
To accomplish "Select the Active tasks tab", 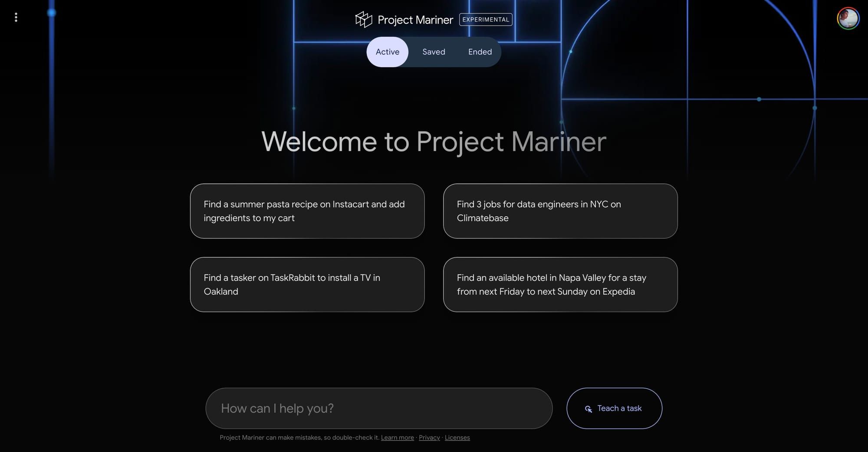I will pyautogui.click(x=387, y=52).
